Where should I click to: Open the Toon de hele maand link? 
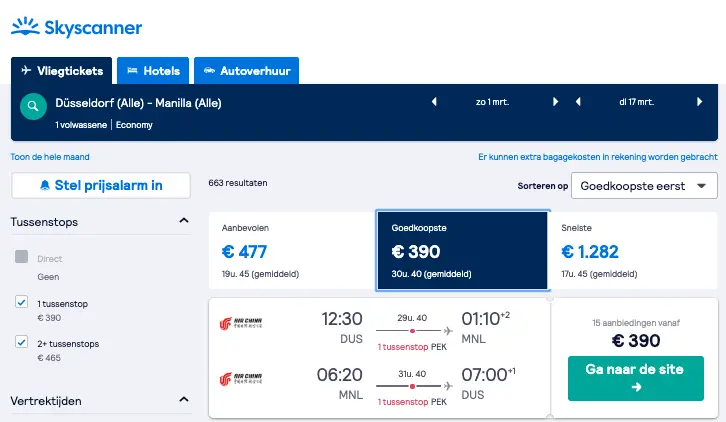[x=50, y=157]
